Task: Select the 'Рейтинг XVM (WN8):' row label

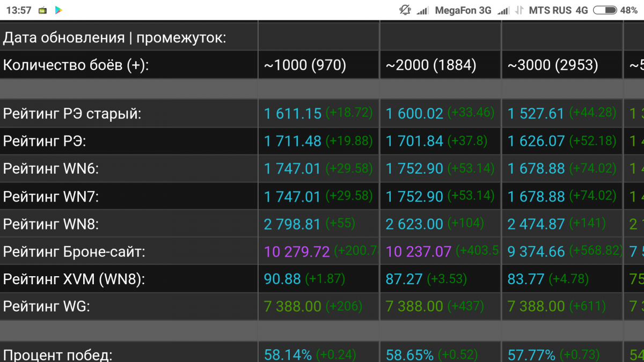Action: click(74, 279)
